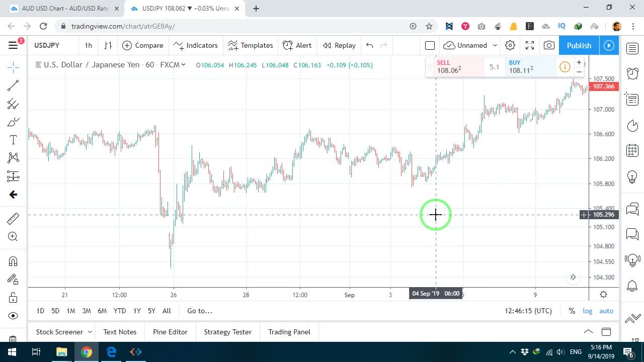Screen dimensions: 644x362
Task: Select the text annotation tool
Action: click(x=13, y=140)
